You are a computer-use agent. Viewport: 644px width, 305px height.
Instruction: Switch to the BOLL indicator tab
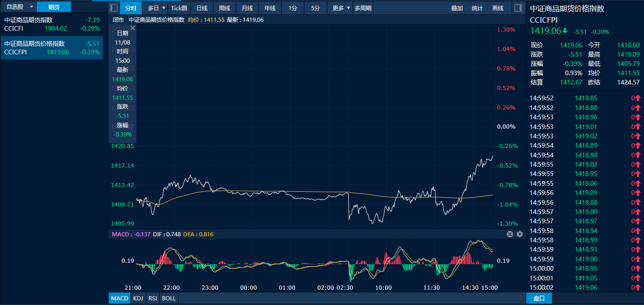[x=169, y=298]
